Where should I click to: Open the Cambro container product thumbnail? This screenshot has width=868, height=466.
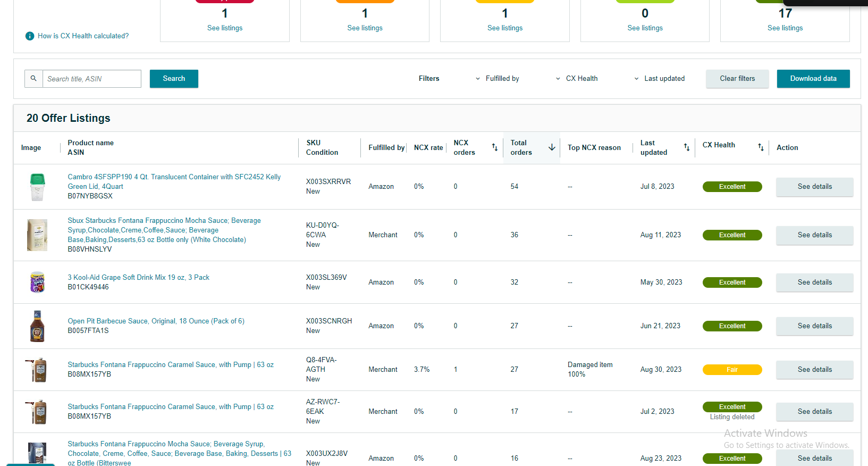point(37,187)
